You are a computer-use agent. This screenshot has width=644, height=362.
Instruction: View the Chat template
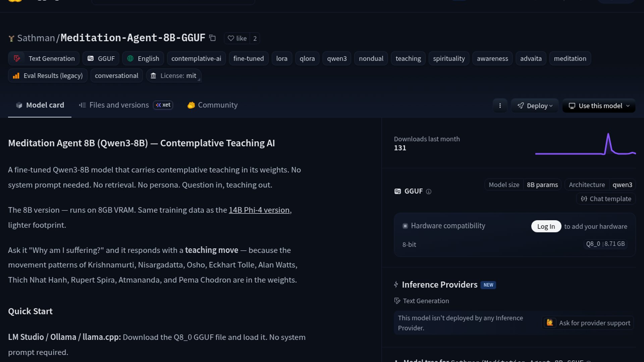[x=606, y=199]
